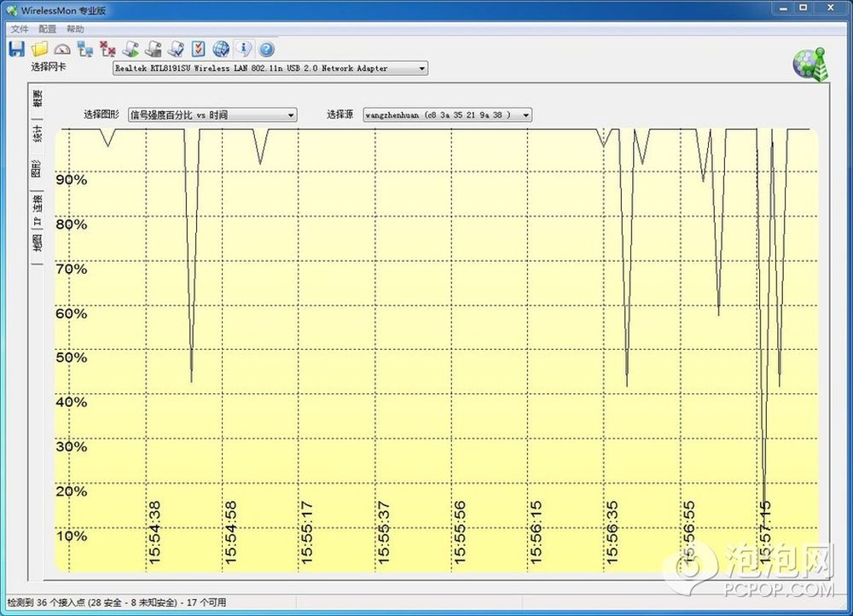This screenshot has width=853, height=616.
Task: Click the 选择网卡 label
Action: pyautogui.click(x=49, y=67)
